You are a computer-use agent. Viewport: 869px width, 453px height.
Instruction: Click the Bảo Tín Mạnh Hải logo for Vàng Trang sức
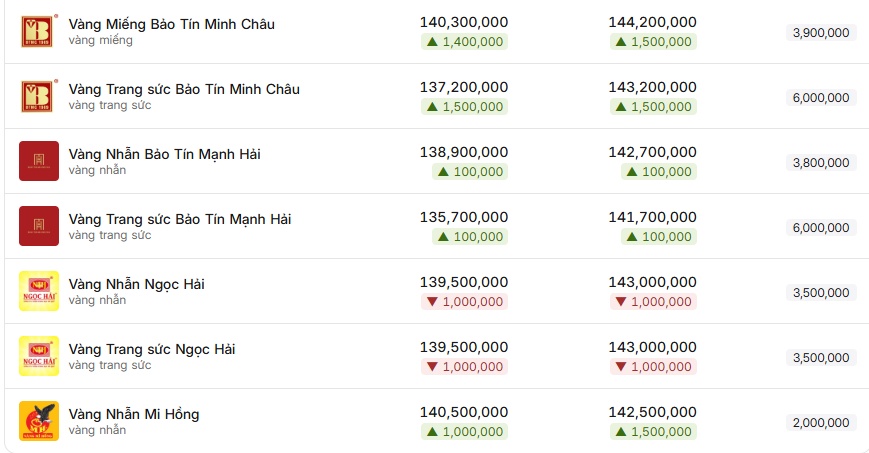click(x=39, y=226)
